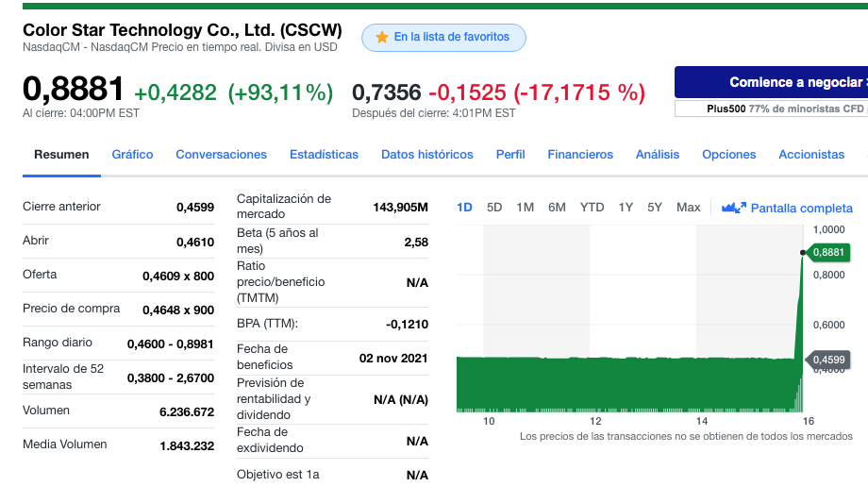The height and width of the screenshot is (503, 868).
Task: Click the star icon in favorites button
Action: (381, 37)
